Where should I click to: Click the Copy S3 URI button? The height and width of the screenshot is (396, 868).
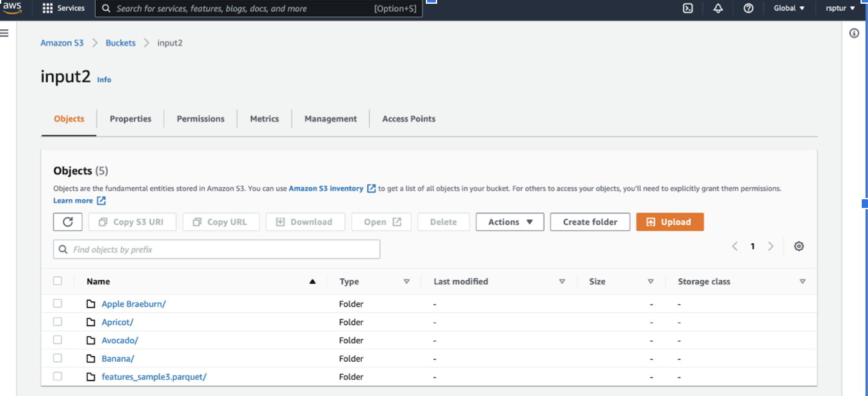coord(133,222)
